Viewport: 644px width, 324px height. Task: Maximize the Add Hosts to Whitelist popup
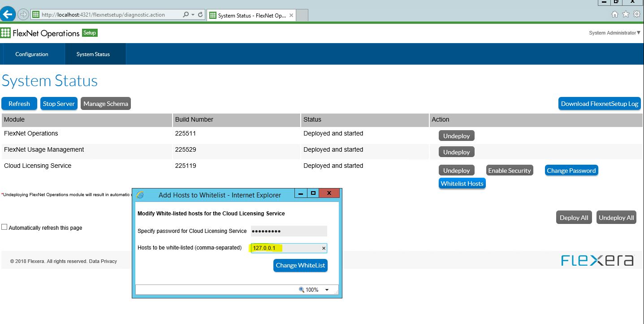tap(313, 193)
